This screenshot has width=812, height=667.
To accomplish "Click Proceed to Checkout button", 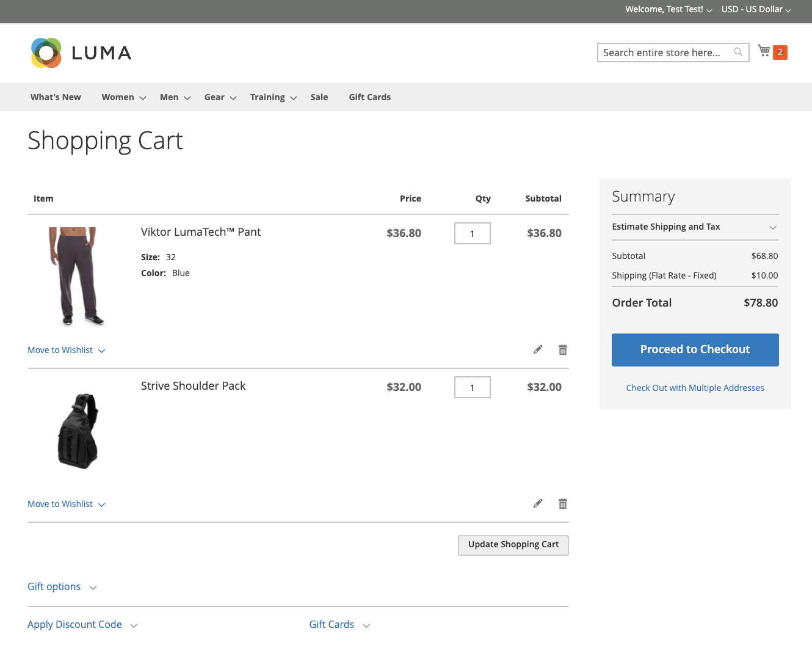I will point(695,350).
